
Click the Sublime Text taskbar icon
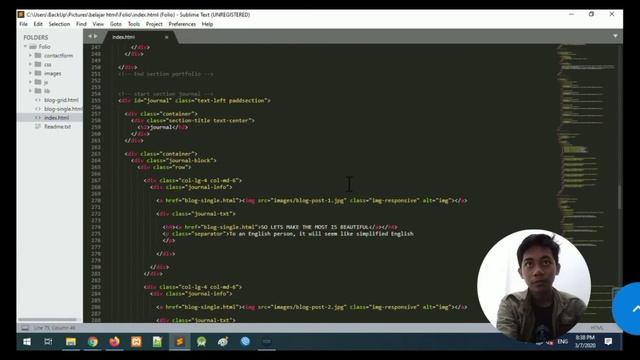click(180, 342)
